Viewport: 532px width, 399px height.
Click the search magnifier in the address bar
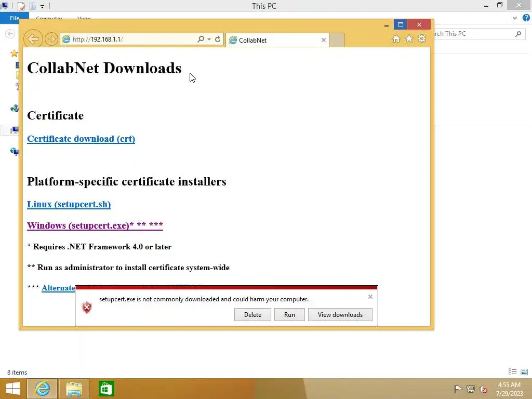click(x=201, y=39)
